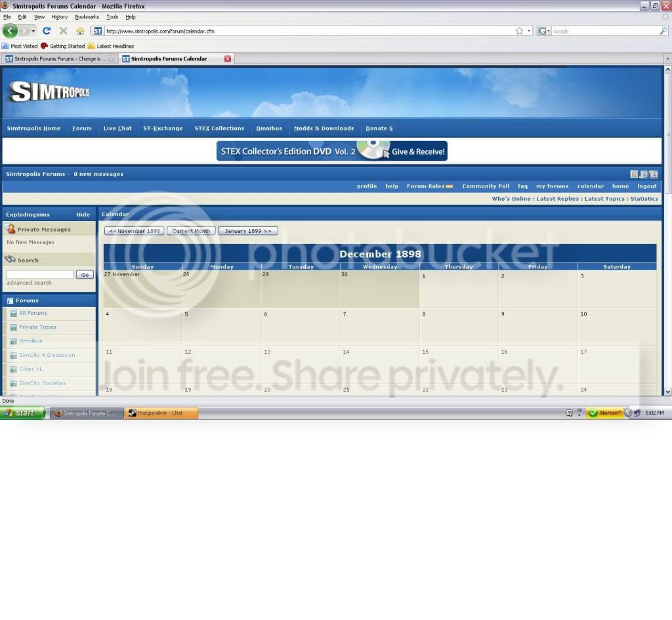The height and width of the screenshot is (620, 672).
Task: Click the Norton tray icon
Action: pyautogui.click(x=604, y=413)
